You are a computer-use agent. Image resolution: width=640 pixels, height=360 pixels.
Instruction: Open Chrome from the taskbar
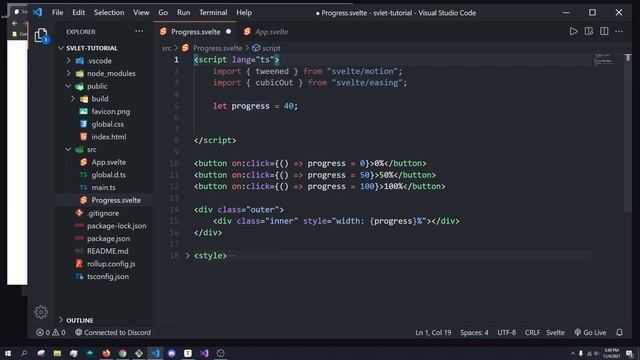tap(122, 353)
